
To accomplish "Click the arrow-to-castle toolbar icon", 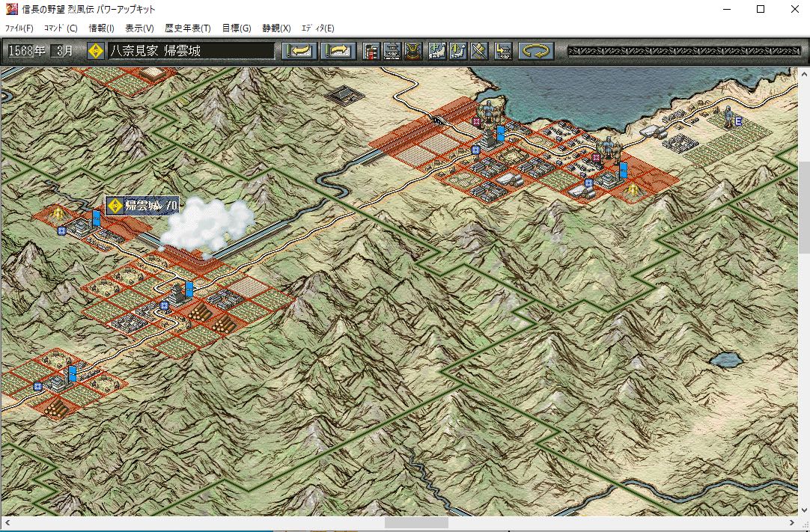I will (503, 51).
